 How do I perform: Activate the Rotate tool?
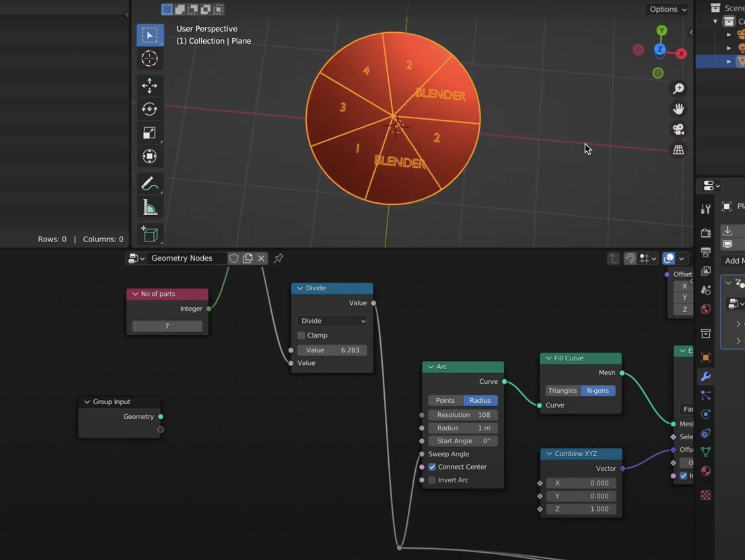pyautogui.click(x=150, y=109)
